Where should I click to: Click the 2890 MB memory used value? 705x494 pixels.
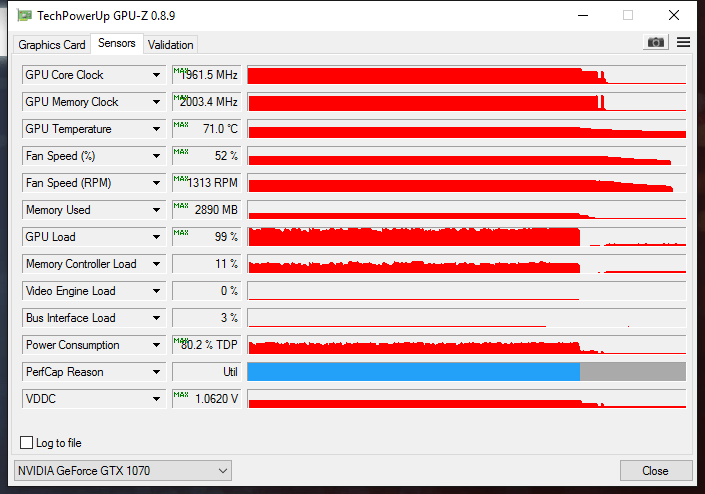(207, 210)
